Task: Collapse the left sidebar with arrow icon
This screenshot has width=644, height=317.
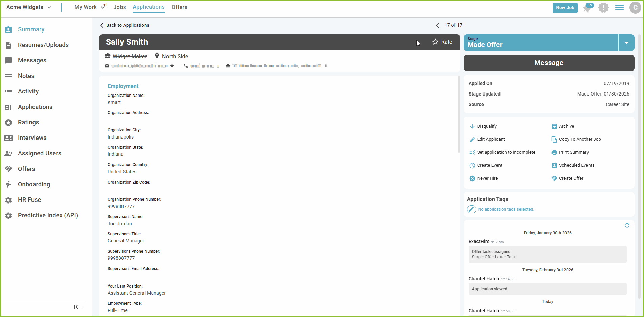Action: coord(78,307)
